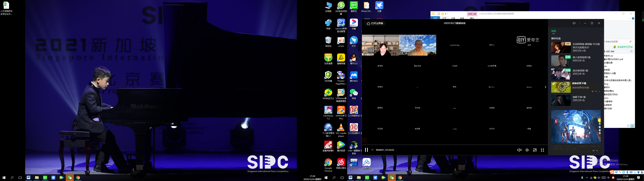Open 视频工具 ribbon tab in Explorer
The image size is (644, 181).
pos(472,14)
